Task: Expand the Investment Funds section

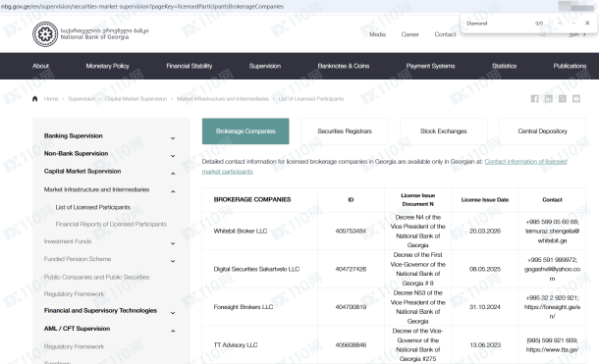Action: tap(173, 243)
